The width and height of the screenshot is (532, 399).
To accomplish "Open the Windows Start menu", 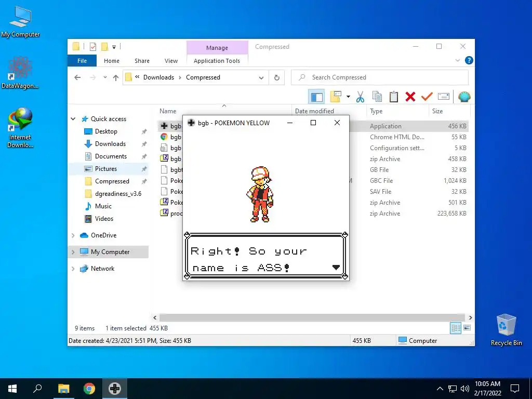I will pyautogui.click(x=12, y=389).
